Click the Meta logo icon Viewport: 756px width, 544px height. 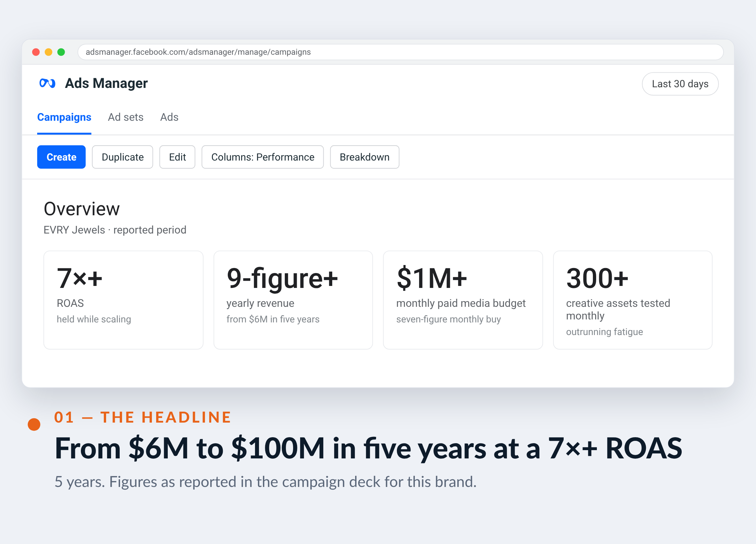47,83
